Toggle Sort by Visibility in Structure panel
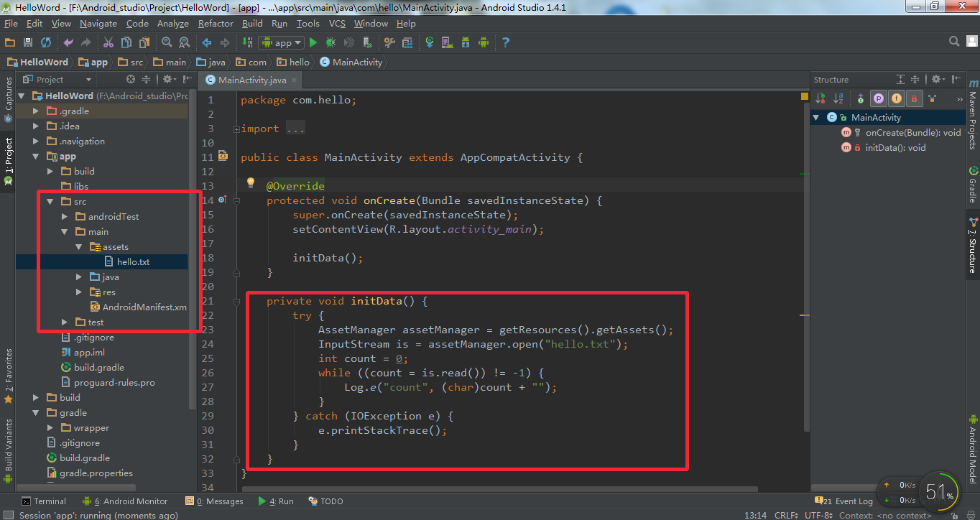980x520 pixels. point(820,98)
